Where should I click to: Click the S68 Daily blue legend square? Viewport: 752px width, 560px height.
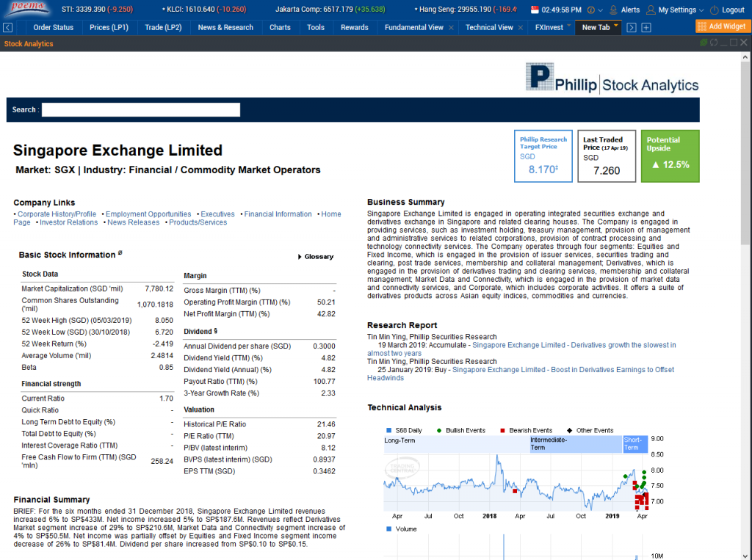pyautogui.click(x=389, y=431)
